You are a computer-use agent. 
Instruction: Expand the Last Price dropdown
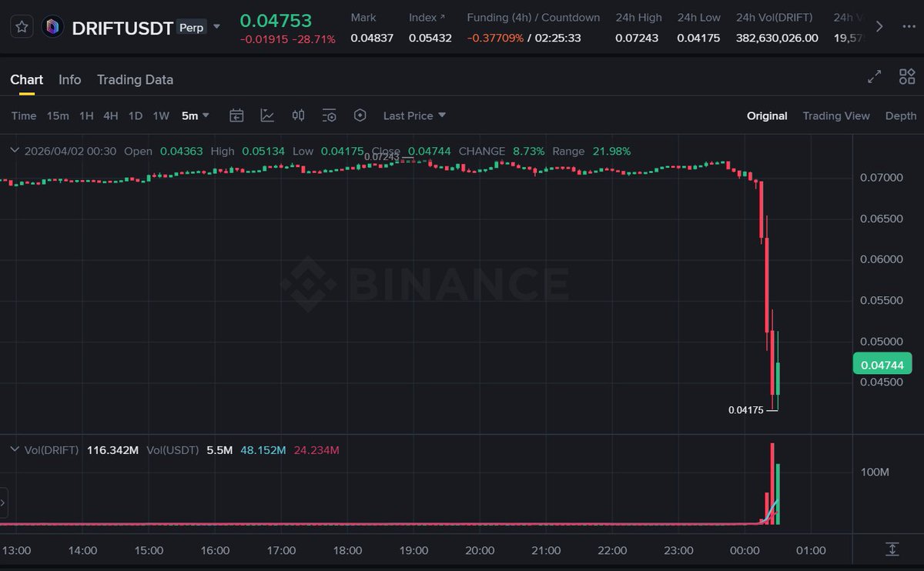(x=414, y=115)
